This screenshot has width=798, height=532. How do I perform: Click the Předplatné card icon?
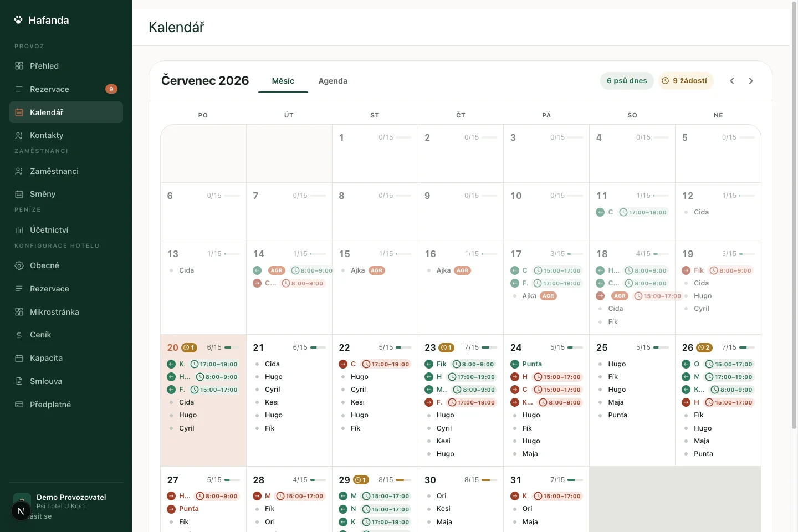(19, 405)
